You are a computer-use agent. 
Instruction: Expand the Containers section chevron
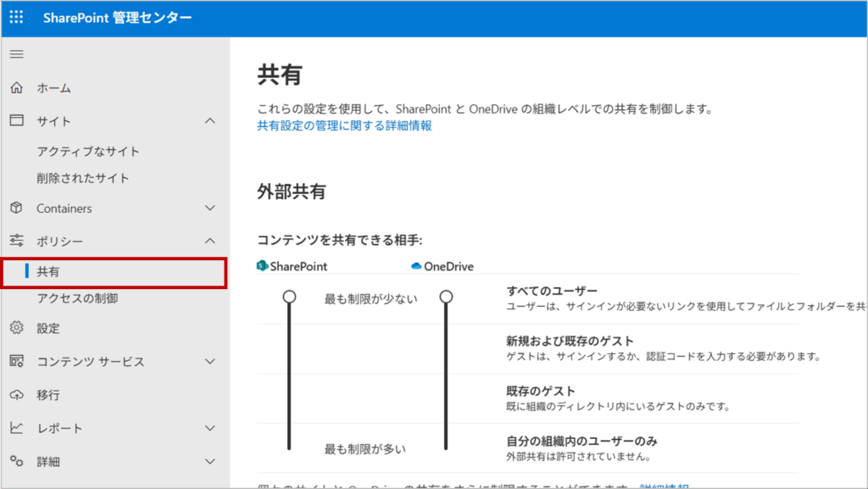pos(210,208)
